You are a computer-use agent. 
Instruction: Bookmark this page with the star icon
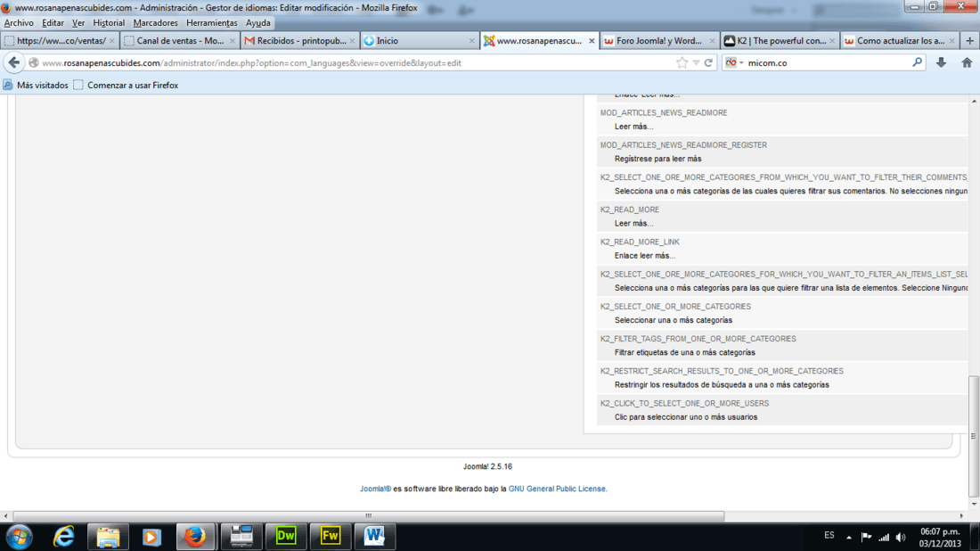(682, 62)
